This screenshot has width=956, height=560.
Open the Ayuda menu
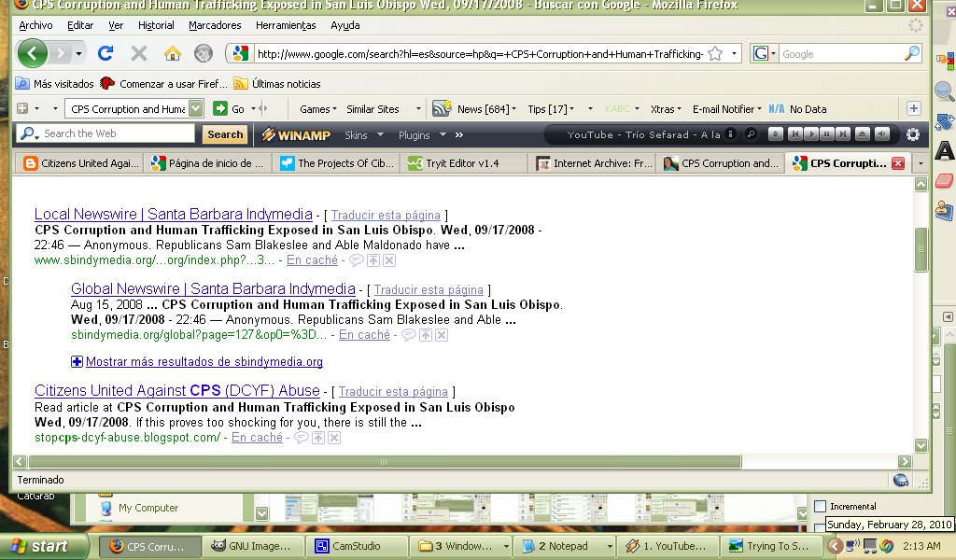[345, 25]
